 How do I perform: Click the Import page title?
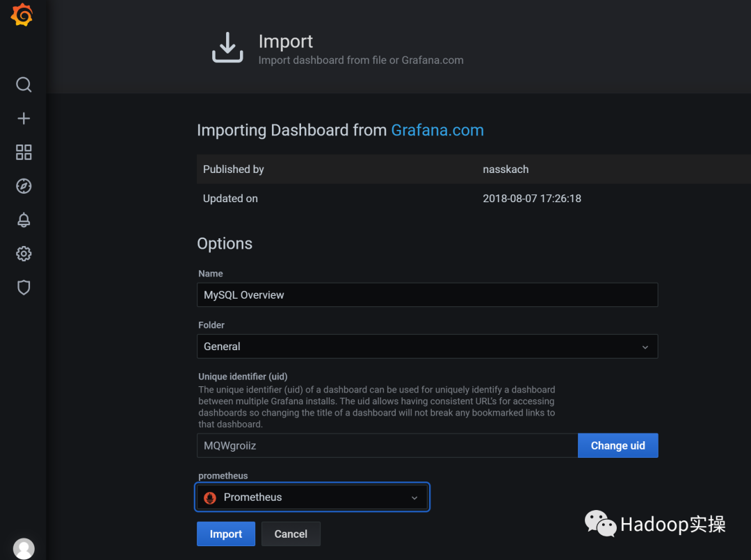click(x=286, y=42)
